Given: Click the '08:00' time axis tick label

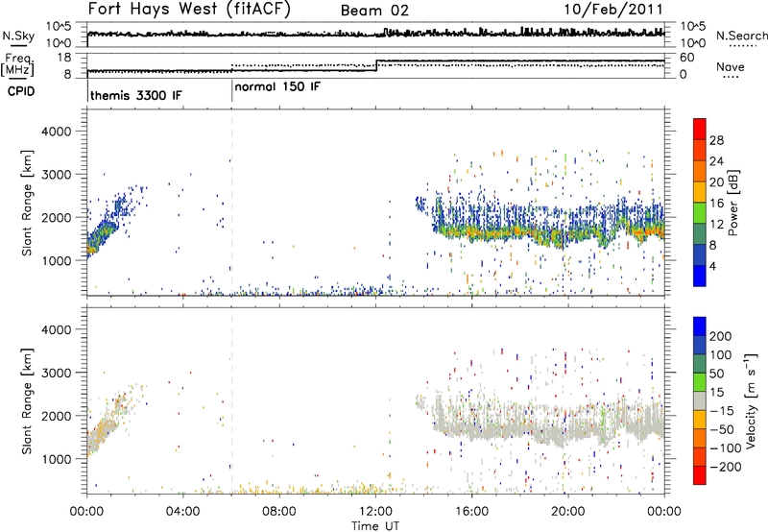Looking at the screenshot, I should 279,512.
